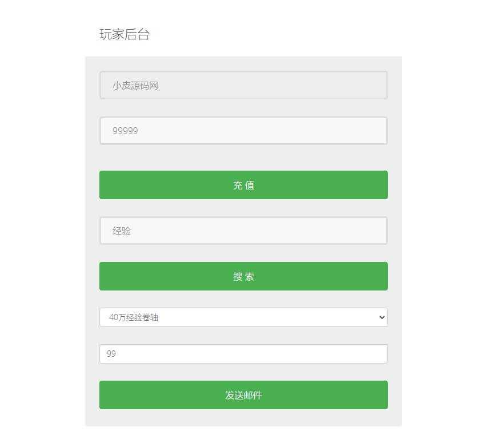Send mail with the 发送邮件 button
This screenshot has height=448, width=485.
(243, 395)
